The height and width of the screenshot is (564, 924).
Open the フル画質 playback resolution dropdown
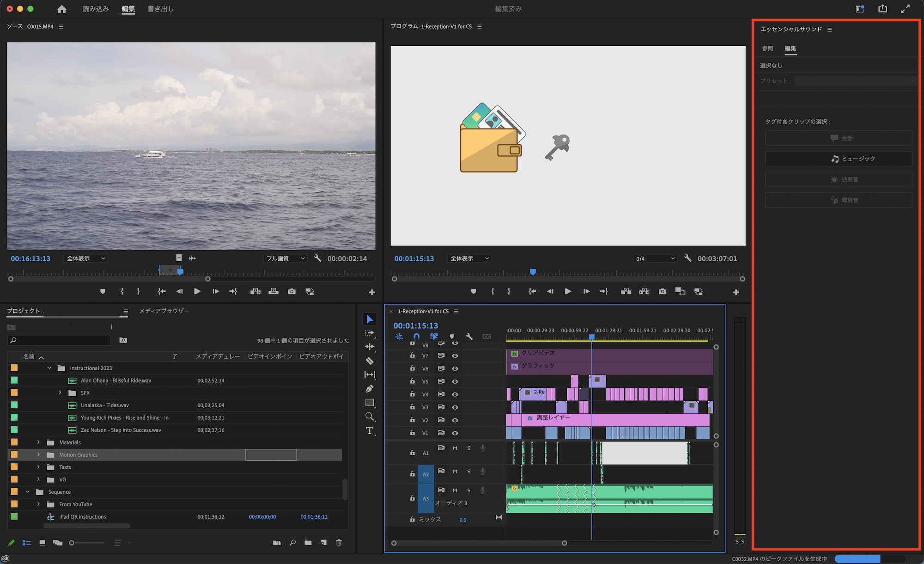coord(286,258)
